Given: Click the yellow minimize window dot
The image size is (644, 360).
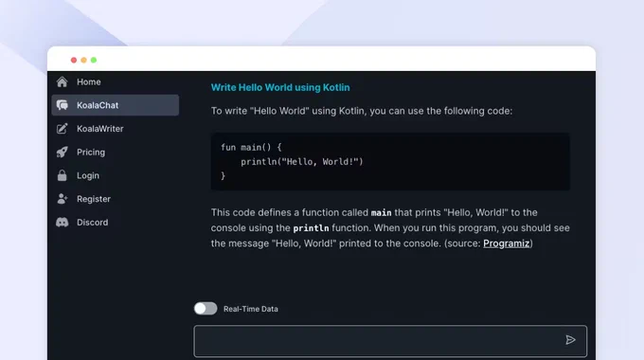Looking at the screenshot, I should point(83,60).
